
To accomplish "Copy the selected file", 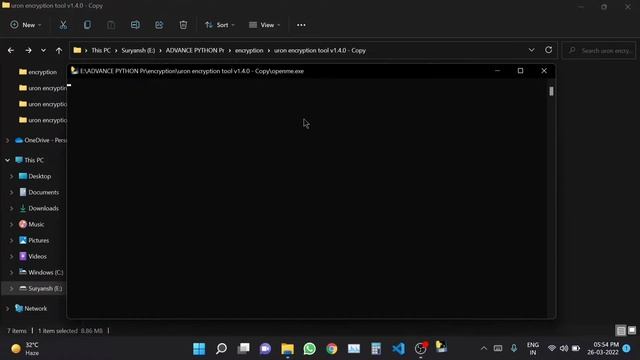I will tap(87, 25).
